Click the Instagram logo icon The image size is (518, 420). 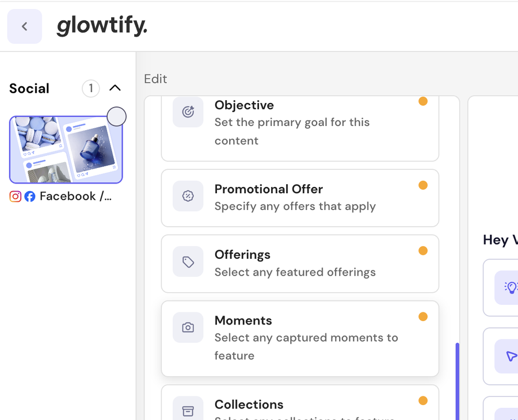15,196
